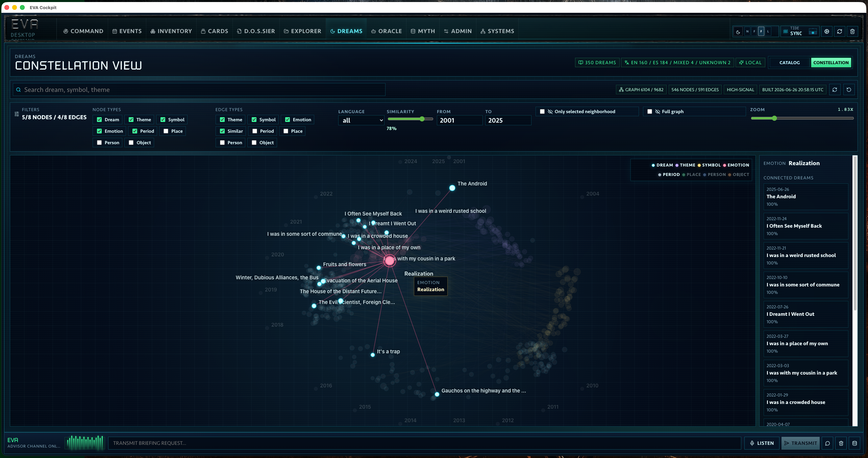Click the FROM year field
868x458 pixels.
(x=460, y=120)
